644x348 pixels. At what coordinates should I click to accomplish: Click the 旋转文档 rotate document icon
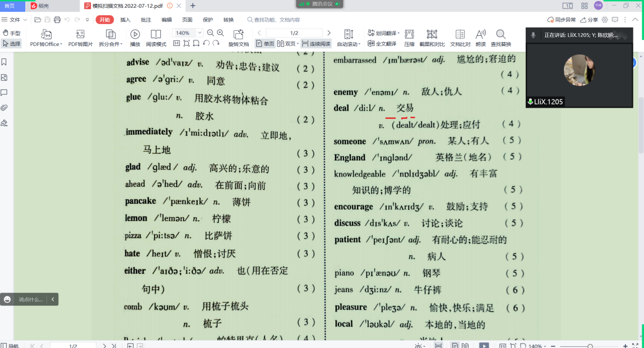click(x=238, y=35)
